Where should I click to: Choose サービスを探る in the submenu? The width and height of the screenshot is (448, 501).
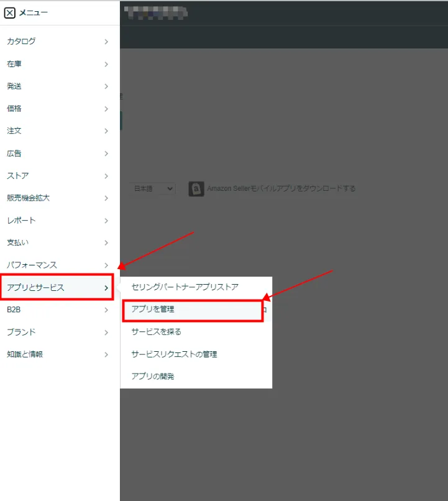pyautogui.click(x=196, y=332)
